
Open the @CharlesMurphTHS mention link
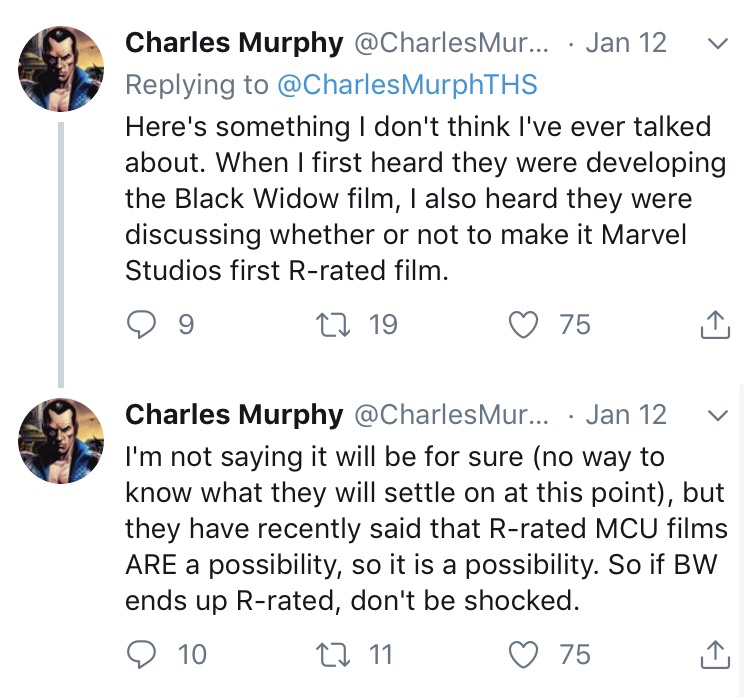(406, 85)
